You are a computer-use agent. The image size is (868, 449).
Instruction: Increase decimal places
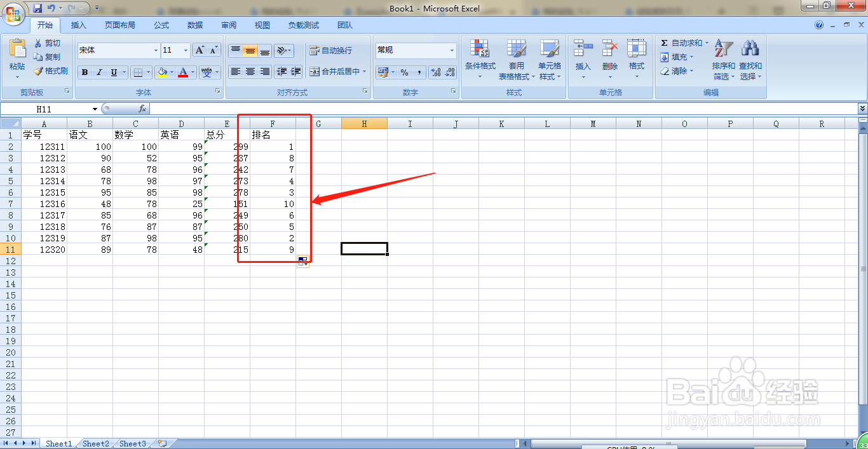[436, 72]
